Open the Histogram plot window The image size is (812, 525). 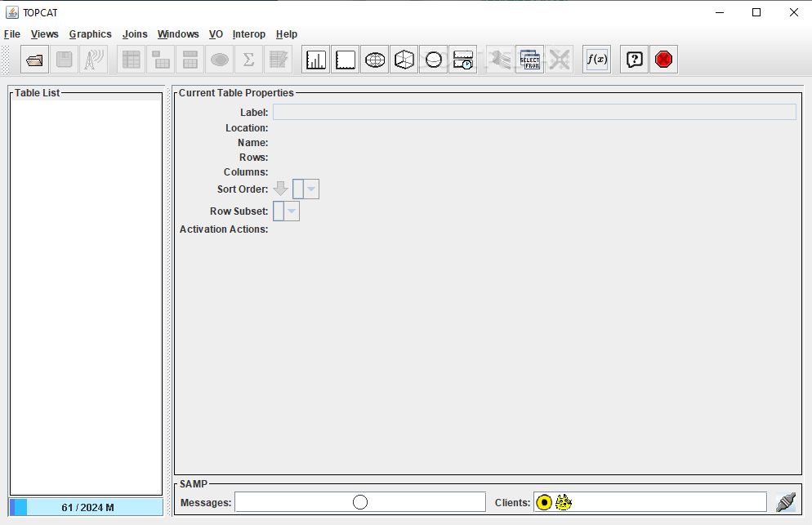(x=316, y=60)
